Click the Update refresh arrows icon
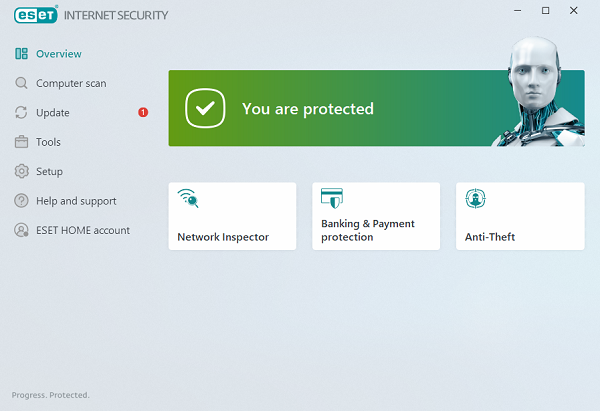The image size is (600, 411). pos(21,113)
